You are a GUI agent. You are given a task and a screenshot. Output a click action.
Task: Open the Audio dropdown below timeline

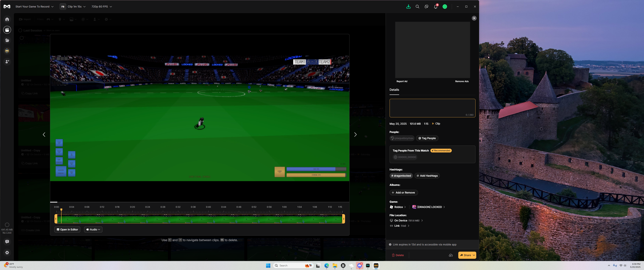(x=93, y=229)
